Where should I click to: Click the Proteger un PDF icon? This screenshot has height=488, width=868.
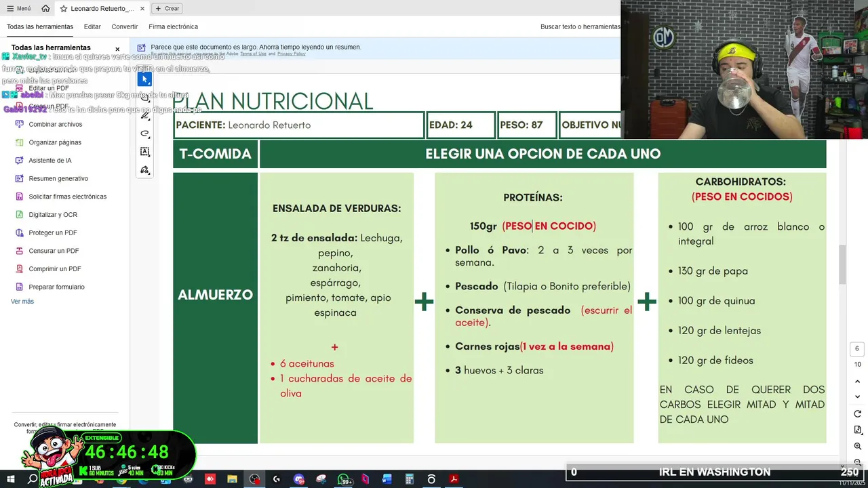point(20,232)
